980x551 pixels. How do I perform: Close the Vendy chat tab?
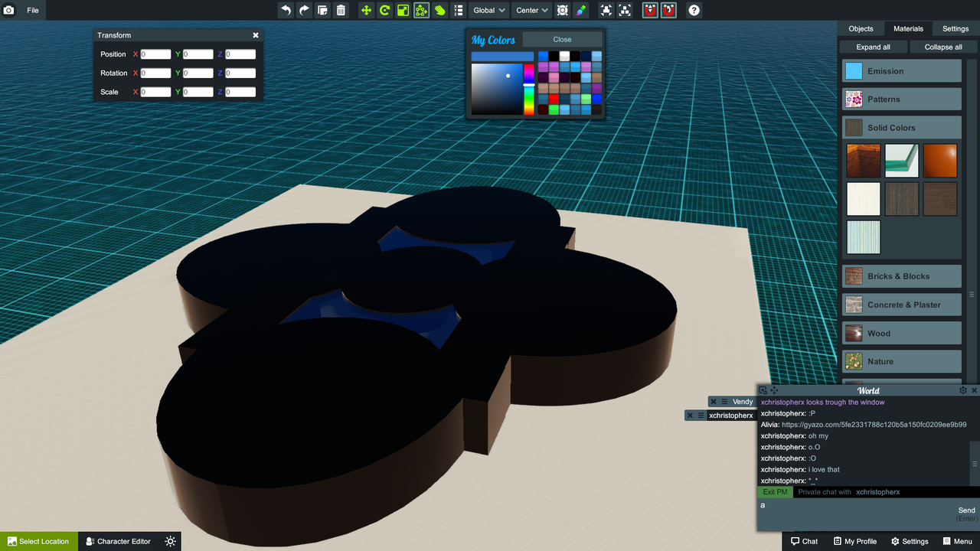click(x=714, y=402)
